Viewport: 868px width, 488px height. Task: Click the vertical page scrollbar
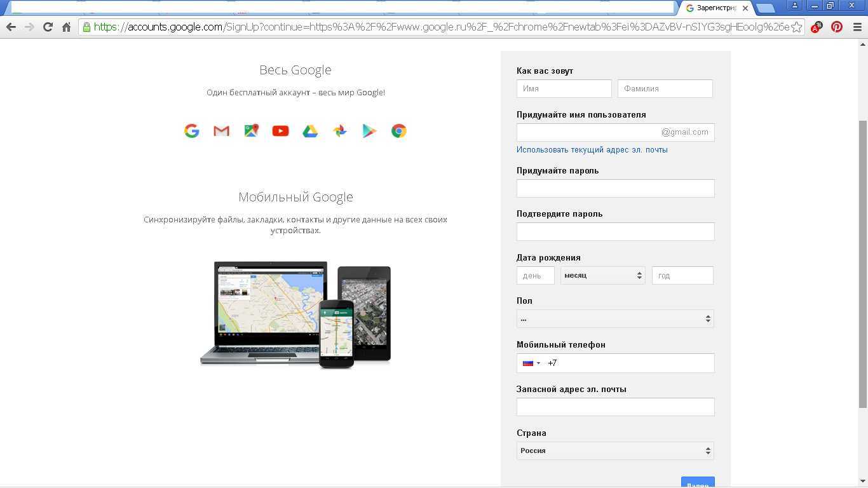(862, 254)
